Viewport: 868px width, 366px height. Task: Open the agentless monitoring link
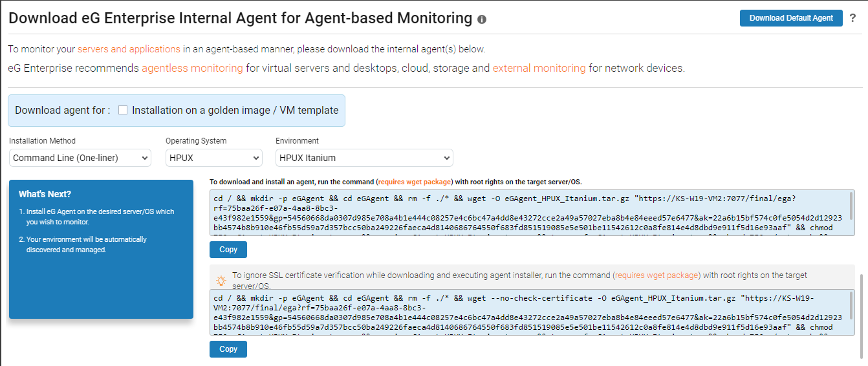[192, 68]
